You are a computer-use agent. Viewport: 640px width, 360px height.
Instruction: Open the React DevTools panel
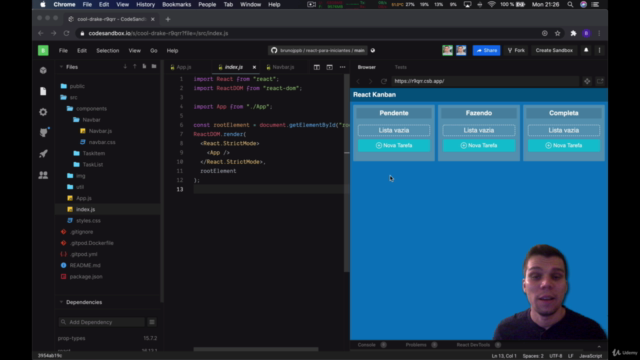tap(473, 345)
